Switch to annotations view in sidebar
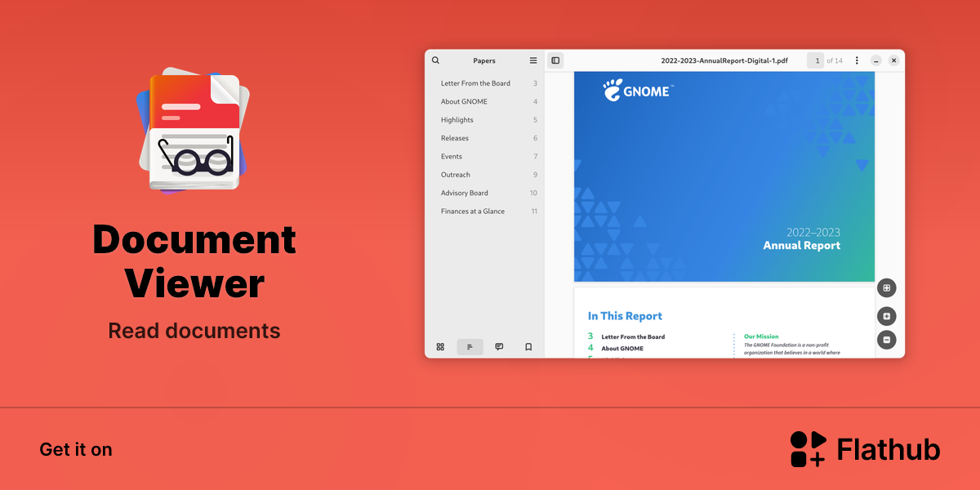Image resolution: width=980 pixels, height=490 pixels. tap(499, 347)
